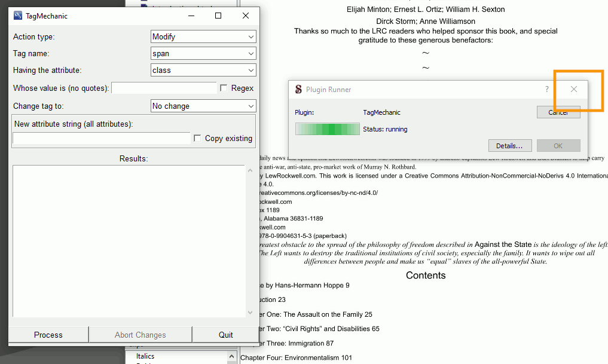Image resolution: width=608 pixels, height=364 pixels.
Task: Close the TagMechanic window
Action: pyautogui.click(x=246, y=16)
